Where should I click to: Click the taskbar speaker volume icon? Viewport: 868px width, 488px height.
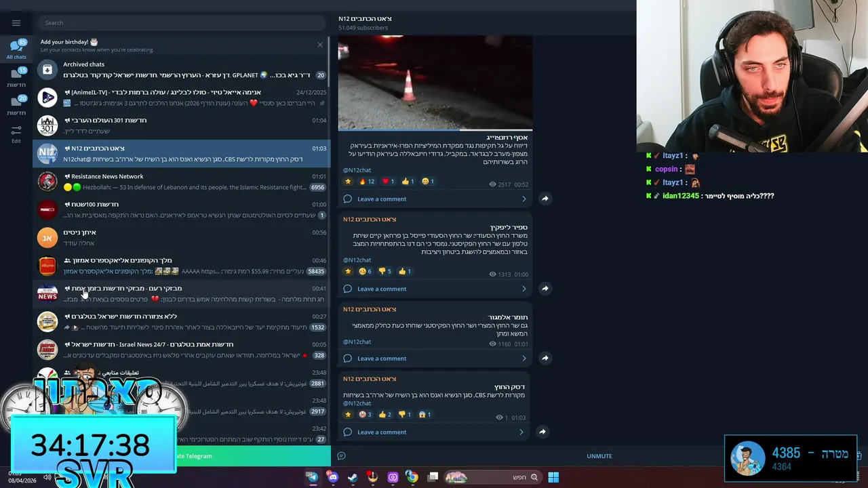47,477
